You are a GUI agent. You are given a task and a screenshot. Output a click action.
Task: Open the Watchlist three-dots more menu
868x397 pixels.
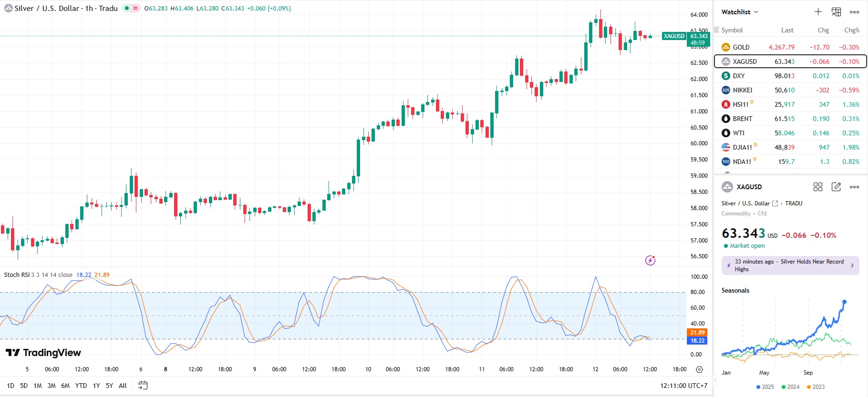[854, 12]
